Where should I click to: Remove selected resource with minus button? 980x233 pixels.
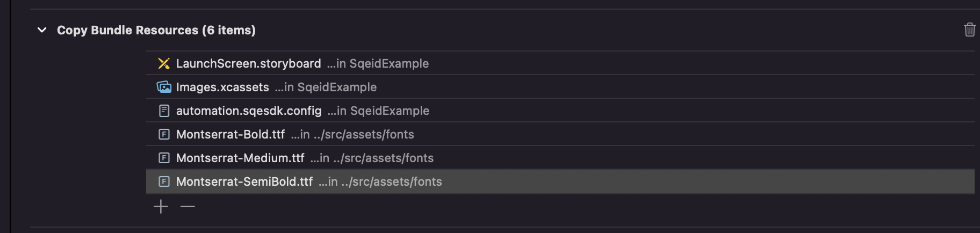click(188, 207)
